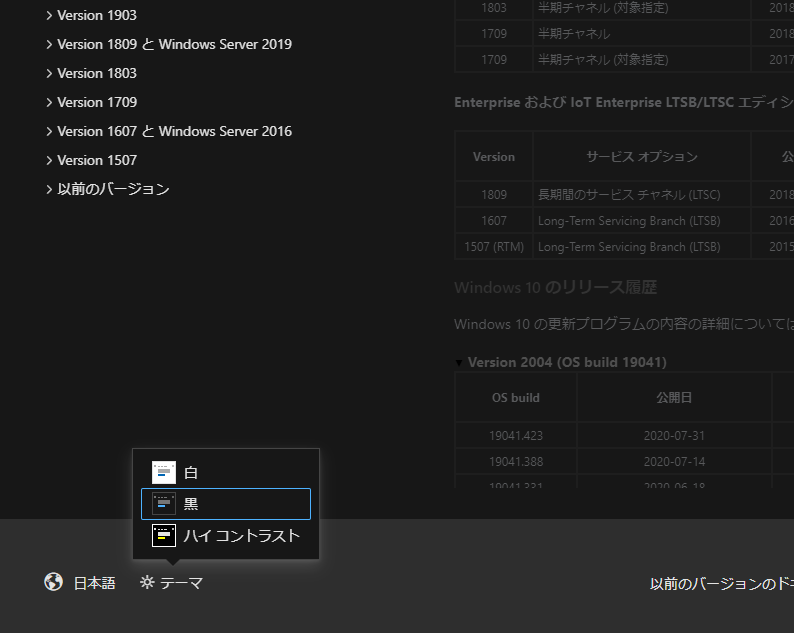Click the white theme preview icon

(x=164, y=472)
